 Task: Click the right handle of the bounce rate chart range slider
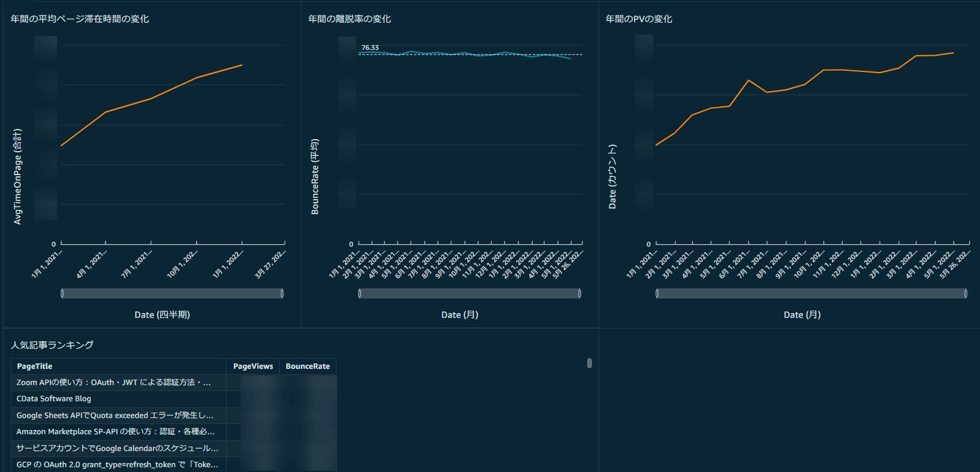coord(579,293)
